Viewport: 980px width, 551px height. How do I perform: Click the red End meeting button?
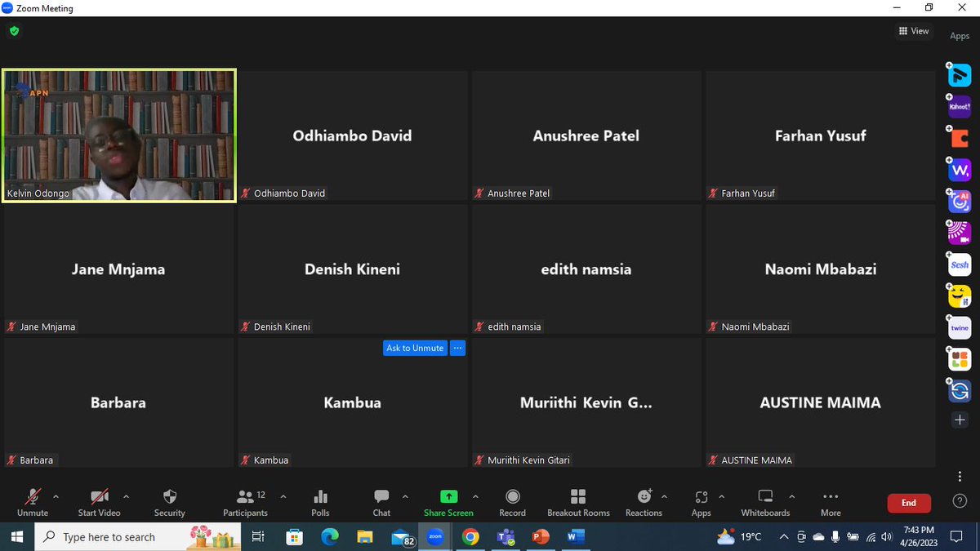[909, 503]
